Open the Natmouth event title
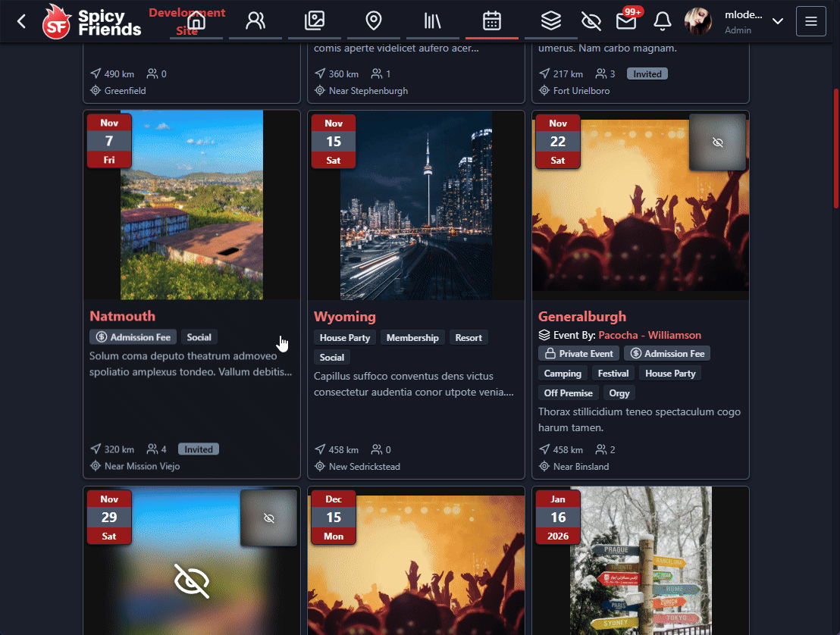The image size is (840, 635). point(122,316)
